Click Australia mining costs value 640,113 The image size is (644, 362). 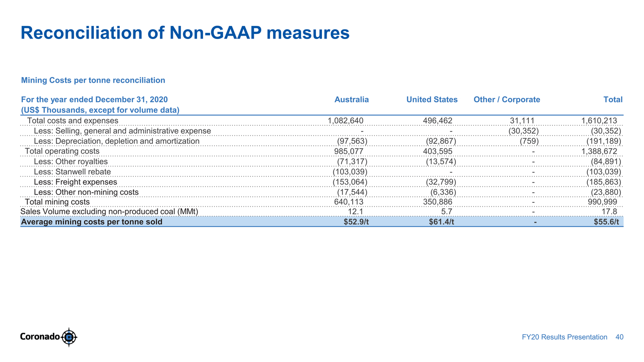(349, 202)
